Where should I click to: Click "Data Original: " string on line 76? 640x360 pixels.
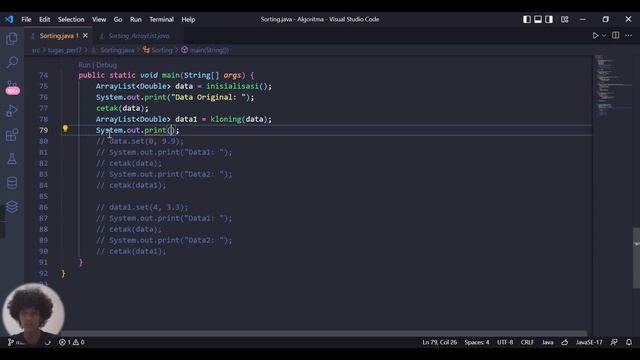click(x=210, y=97)
